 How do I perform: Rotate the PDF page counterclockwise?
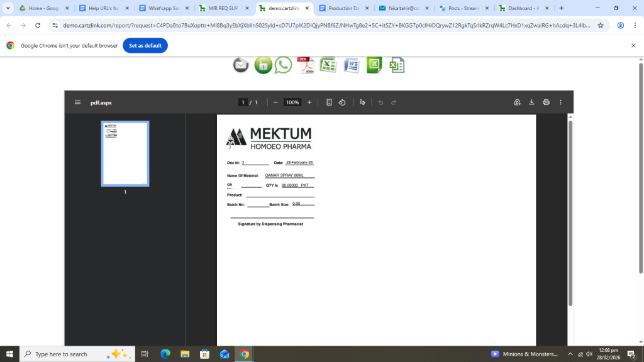coord(342,102)
